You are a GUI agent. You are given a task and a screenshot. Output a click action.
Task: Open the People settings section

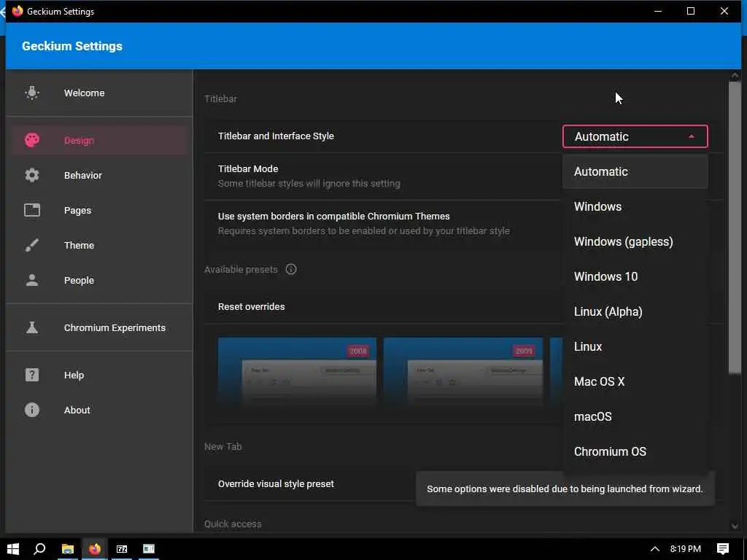pyautogui.click(x=99, y=280)
